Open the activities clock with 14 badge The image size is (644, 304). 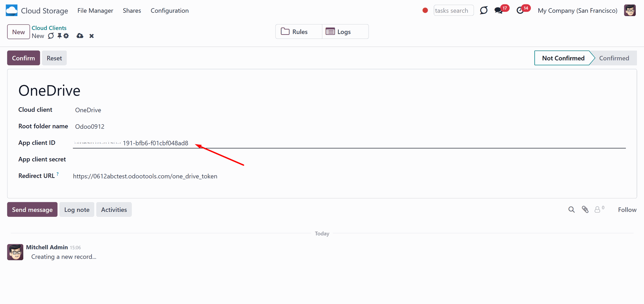click(523, 10)
